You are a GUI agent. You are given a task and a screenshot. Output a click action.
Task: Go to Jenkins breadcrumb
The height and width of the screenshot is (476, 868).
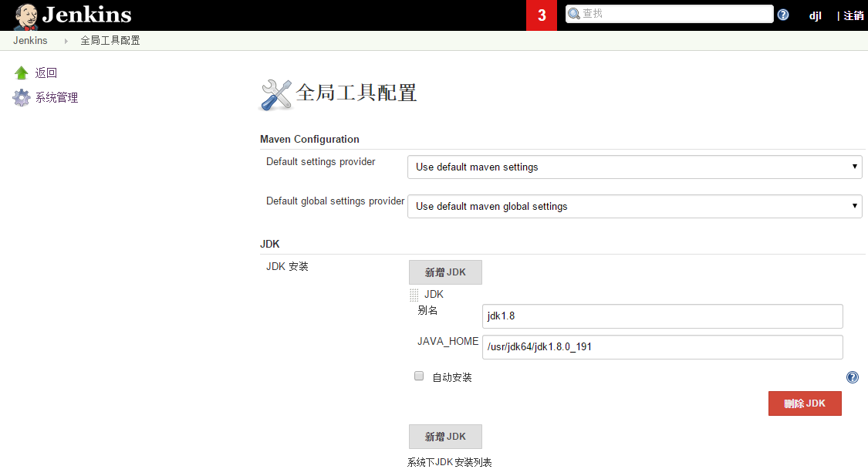point(30,40)
